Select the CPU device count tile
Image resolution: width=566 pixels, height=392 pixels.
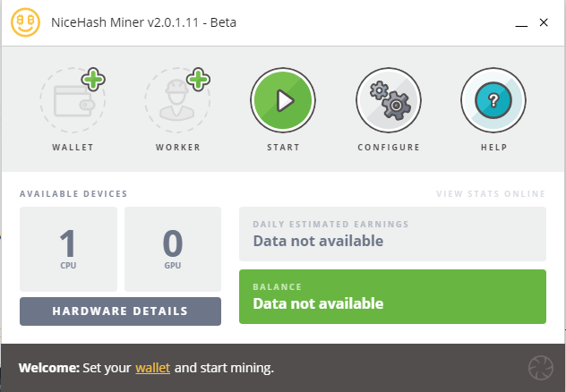pos(68,249)
